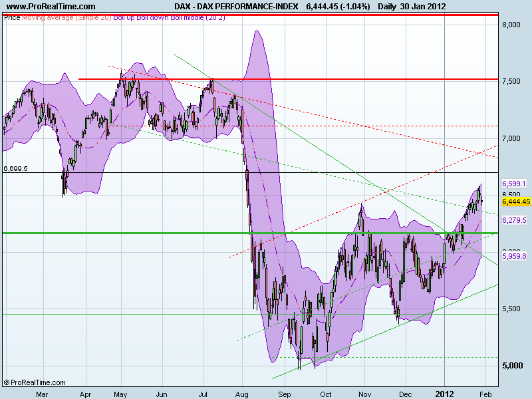Image resolution: width=532 pixels, height=399 pixels.
Task: Click the Nov month axis label
Action: click(x=364, y=394)
